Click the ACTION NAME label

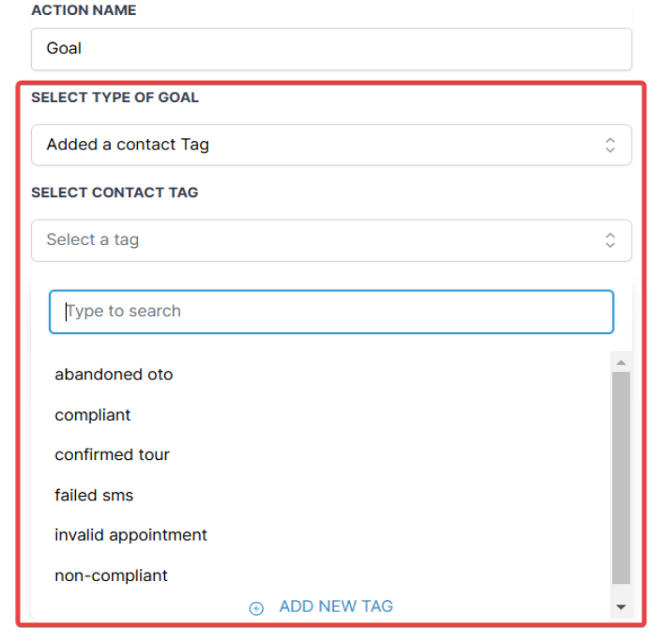pyautogui.click(x=84, y=10)
